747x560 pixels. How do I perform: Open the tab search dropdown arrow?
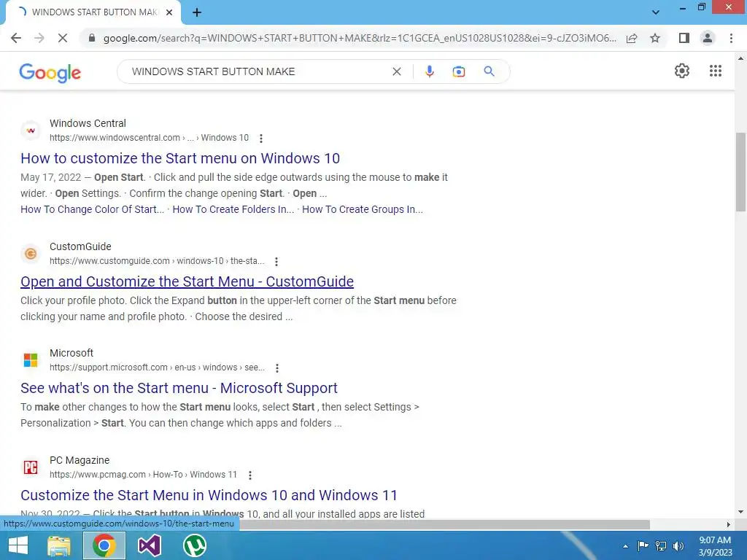[656, 12]
